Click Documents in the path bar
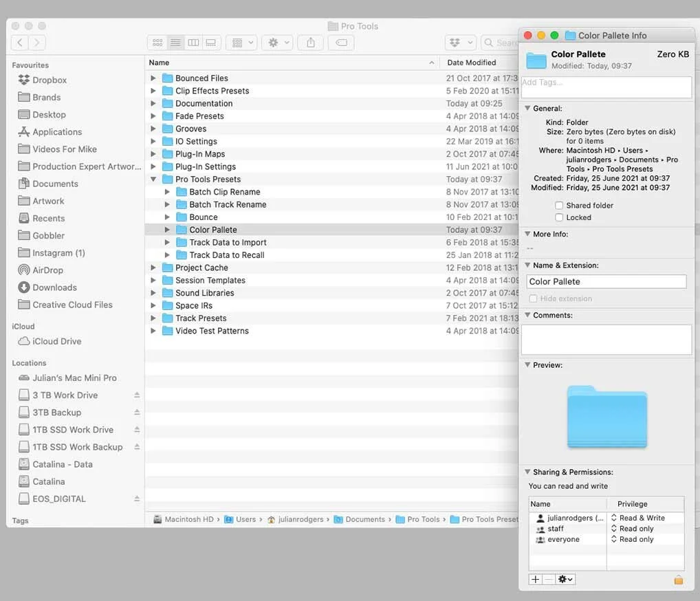The image size is (700, 601). click(x=360, y=519)
